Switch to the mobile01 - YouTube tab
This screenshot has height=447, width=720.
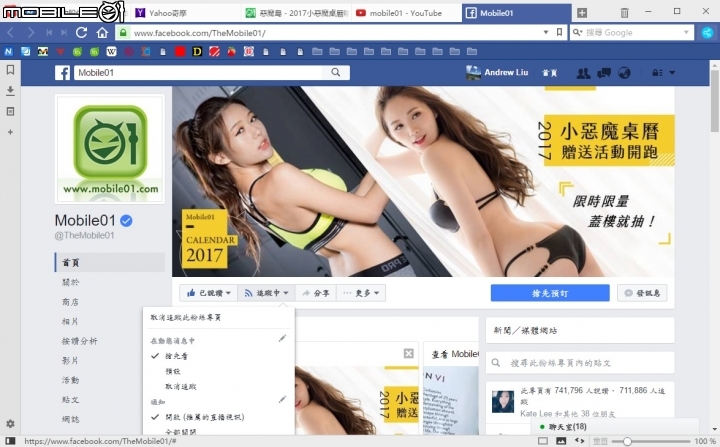point(406,13)
